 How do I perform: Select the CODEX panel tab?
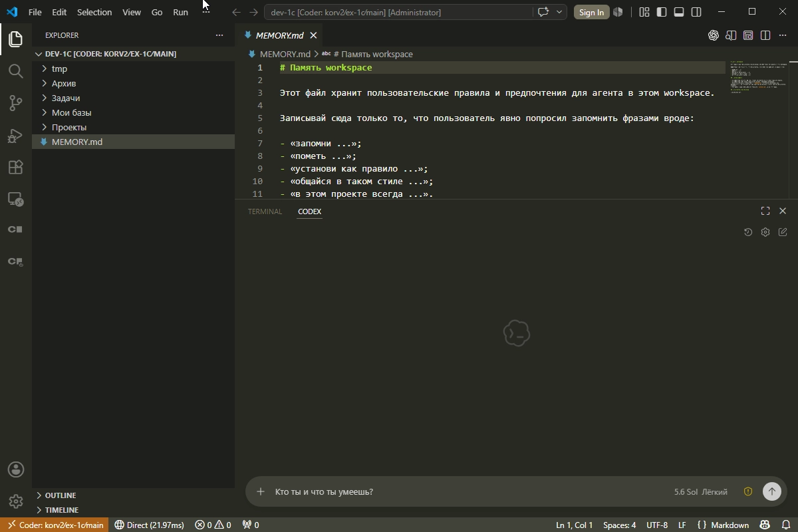click(309, 211)
